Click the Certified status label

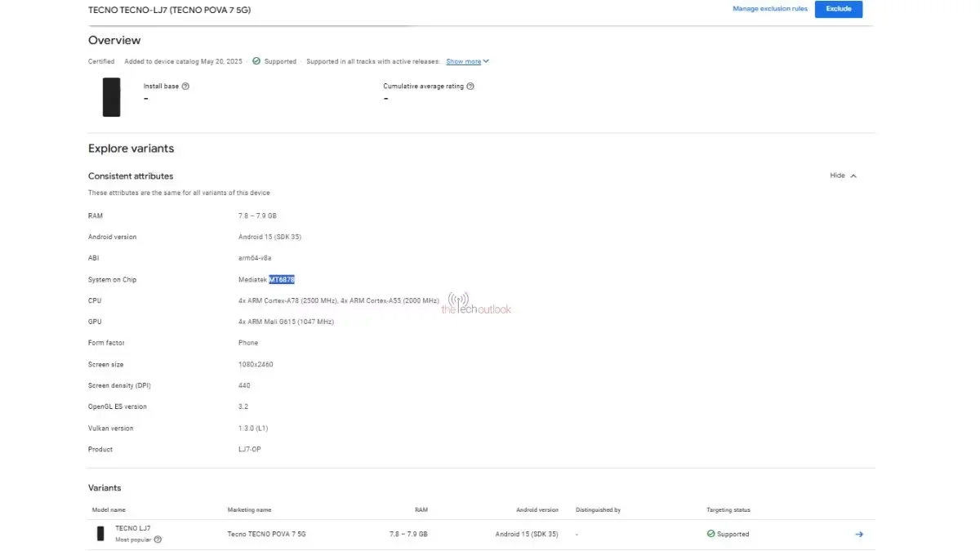coord(100,60)
